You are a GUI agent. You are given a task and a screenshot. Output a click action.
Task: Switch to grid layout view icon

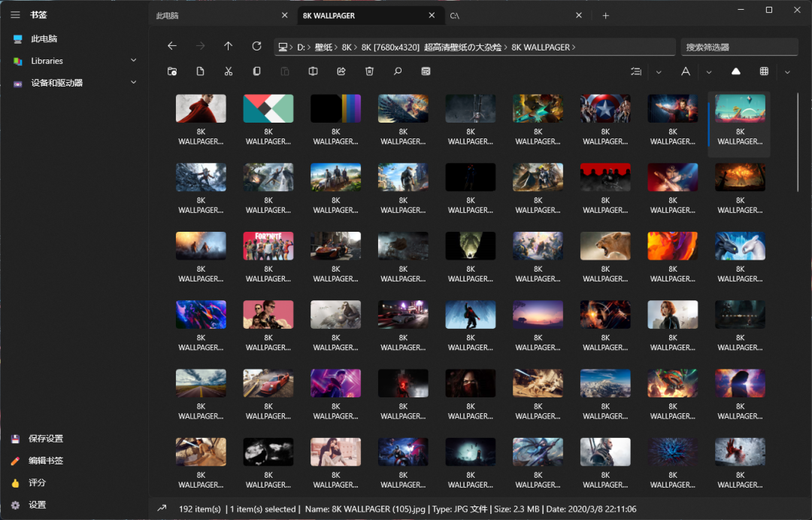[x=765, y=71]
